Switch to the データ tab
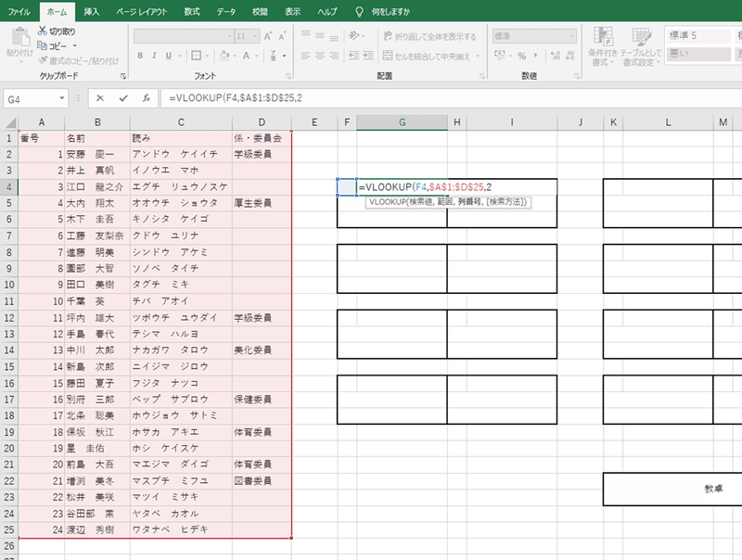The width and height of the screenshot is (742, 560). (x=225, y=11)
